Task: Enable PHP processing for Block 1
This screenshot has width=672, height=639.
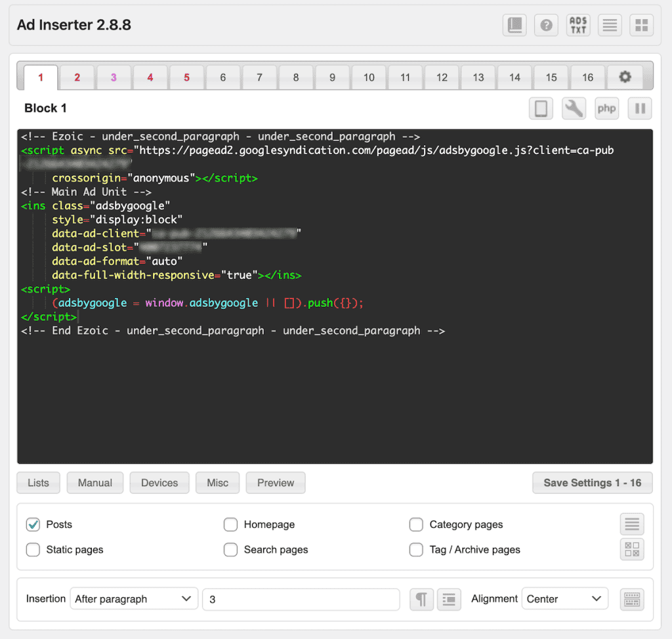Action: [x=606, y=108]
